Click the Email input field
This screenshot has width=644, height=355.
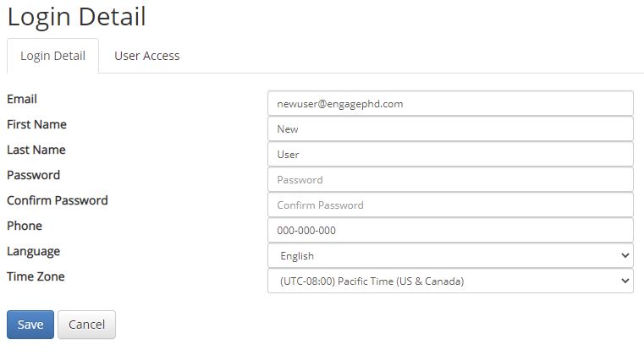[450, 103]
